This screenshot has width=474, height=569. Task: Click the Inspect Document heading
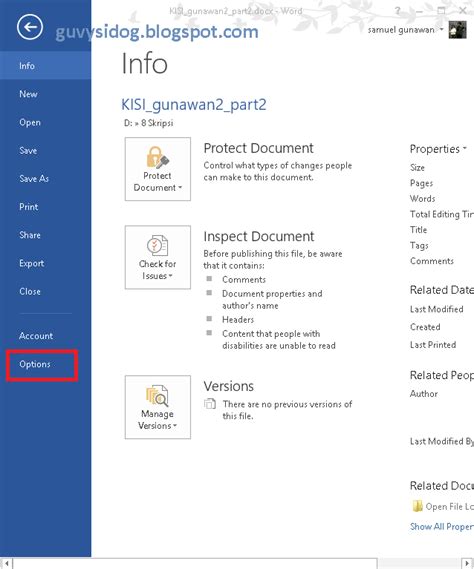point(258,236)
